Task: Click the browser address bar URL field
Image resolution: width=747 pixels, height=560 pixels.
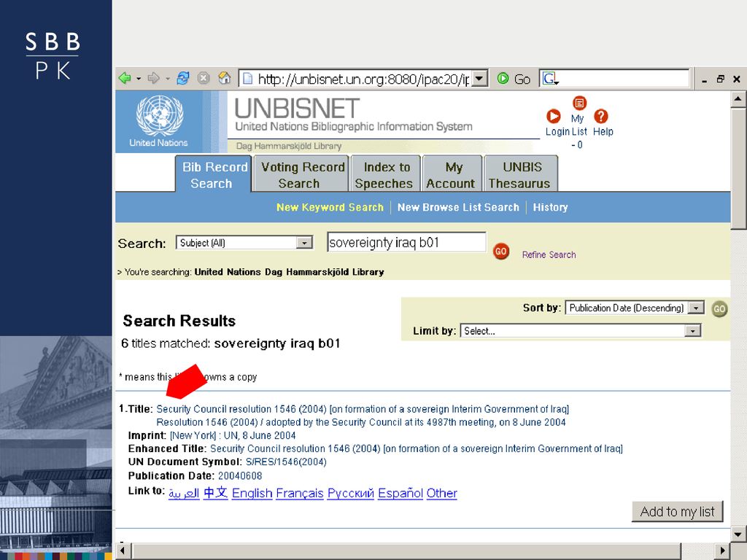Action: (363, 79)
